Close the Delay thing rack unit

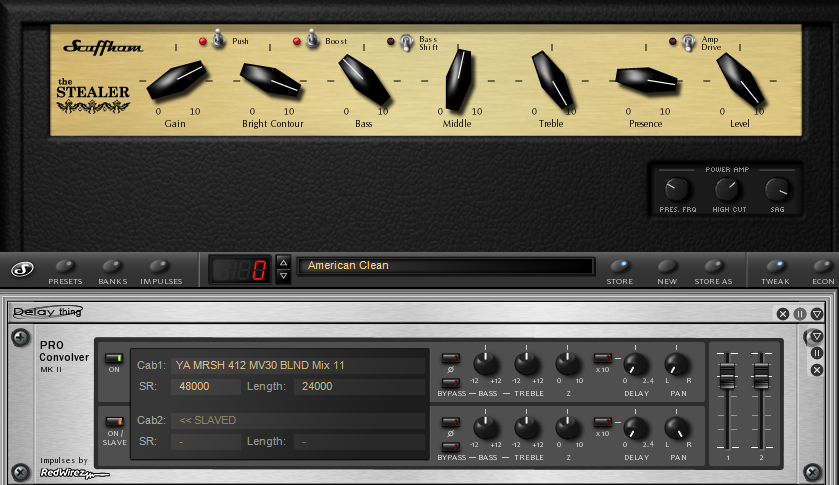coord(783,314)
